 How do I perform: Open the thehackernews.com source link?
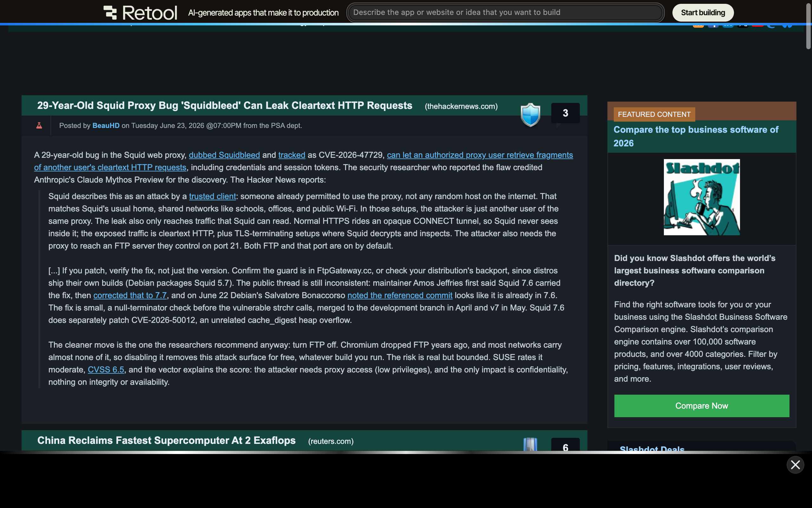[461, 106]
